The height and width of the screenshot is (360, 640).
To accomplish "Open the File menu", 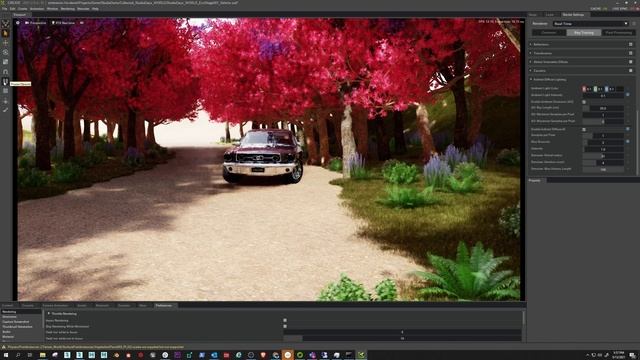I will 4,9.
